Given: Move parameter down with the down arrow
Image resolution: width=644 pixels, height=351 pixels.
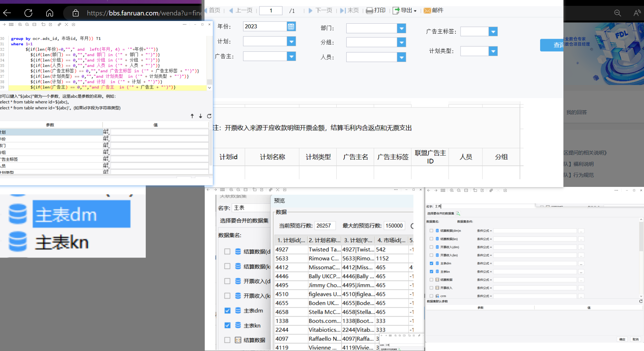Looking at the screenshot, I should [x=201, y=116].
